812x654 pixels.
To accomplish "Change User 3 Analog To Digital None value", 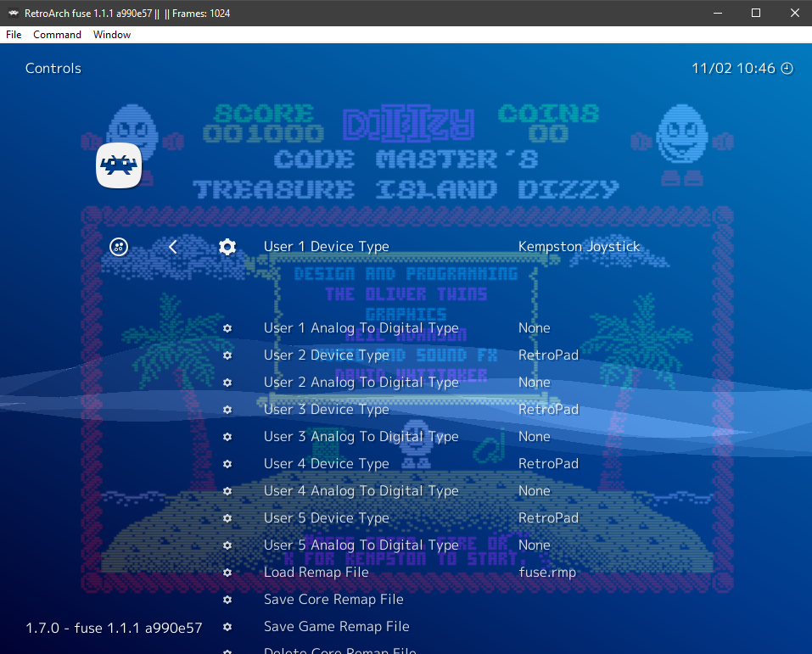I will (535, 437).
